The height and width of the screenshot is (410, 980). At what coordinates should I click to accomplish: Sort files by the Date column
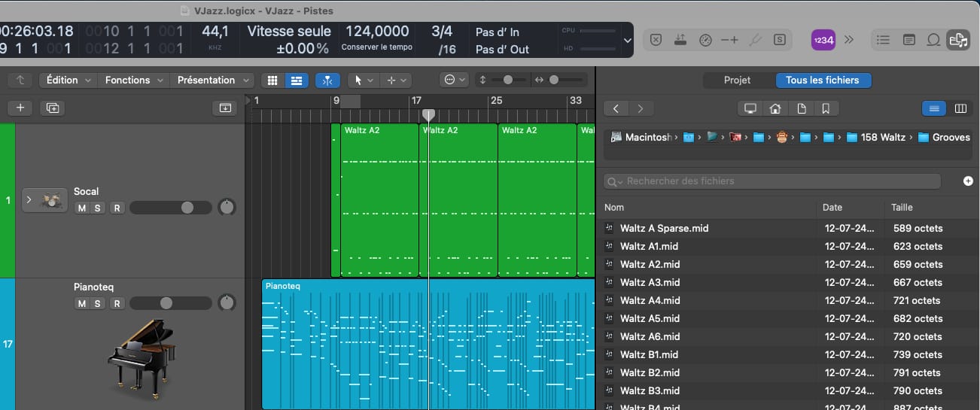pyautogui.click(x=851, y=208)
